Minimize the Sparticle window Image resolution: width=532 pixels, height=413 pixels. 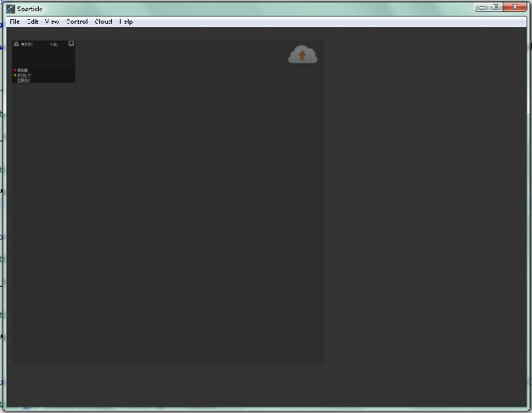click(x=483, y=7)
